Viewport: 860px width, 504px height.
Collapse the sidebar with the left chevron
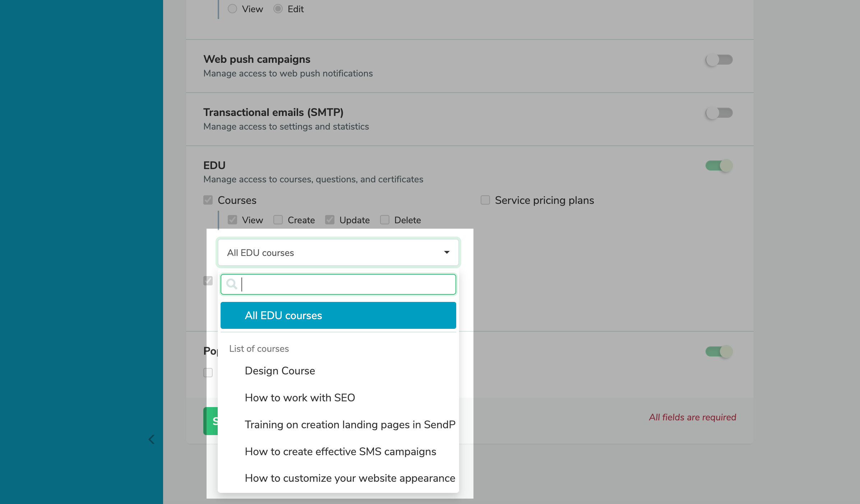click(x=152, y=439)
